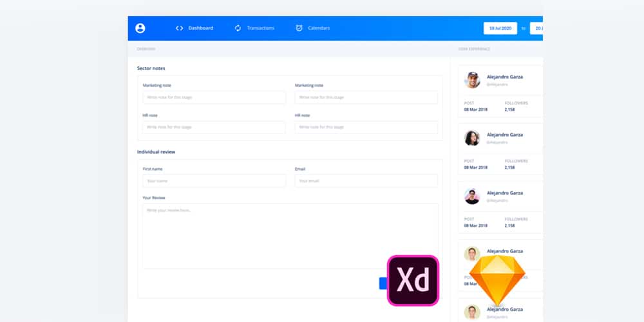Click Alejandro Garza name beside pink-background avatar
The image size is (644, 322).
tap(505, 193)
